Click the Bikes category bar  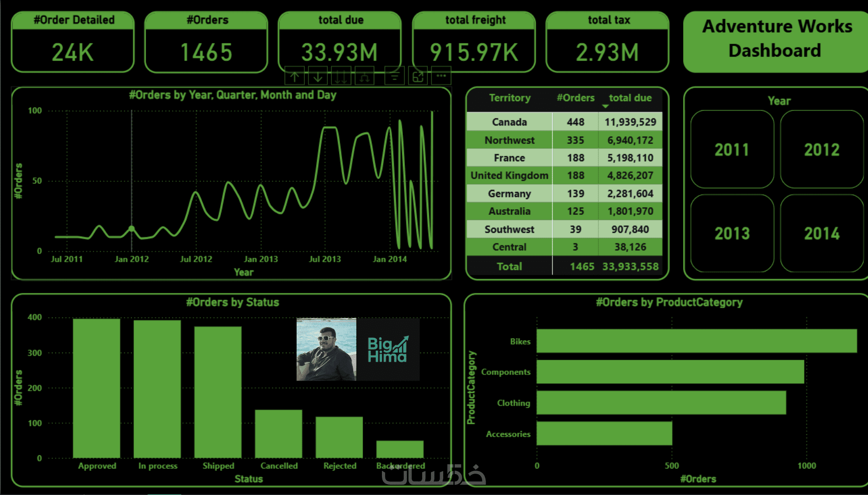(696, 341)
